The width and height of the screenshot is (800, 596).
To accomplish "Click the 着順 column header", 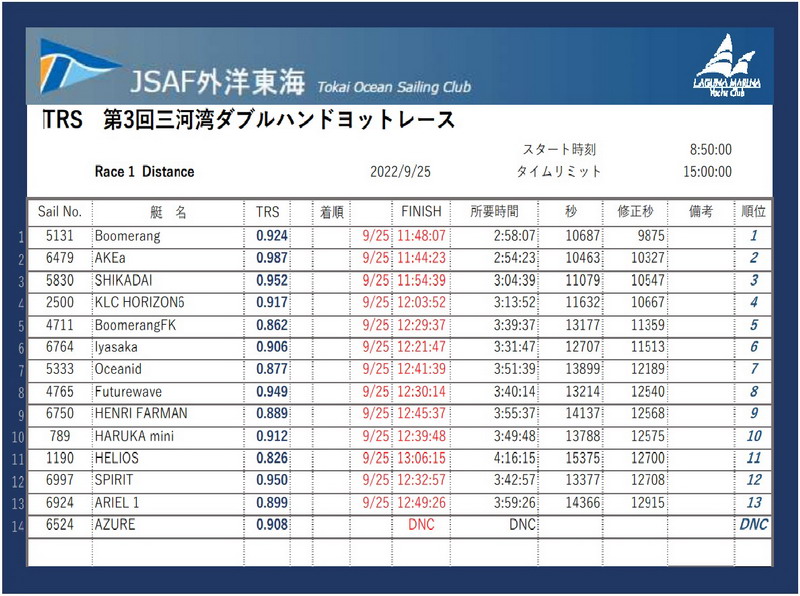I will tap(332, 212).
